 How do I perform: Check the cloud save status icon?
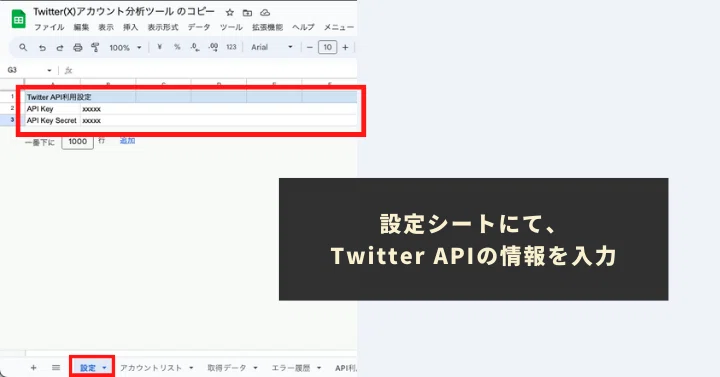265,12
